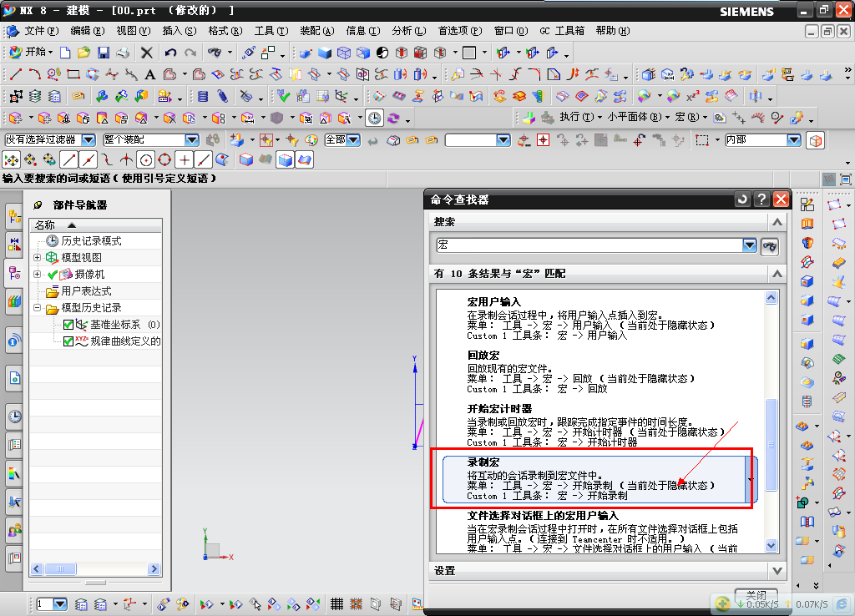Click the reset arrow icon in Command Finder title
The height and width of the screenshot is (616, 855).
742,199
